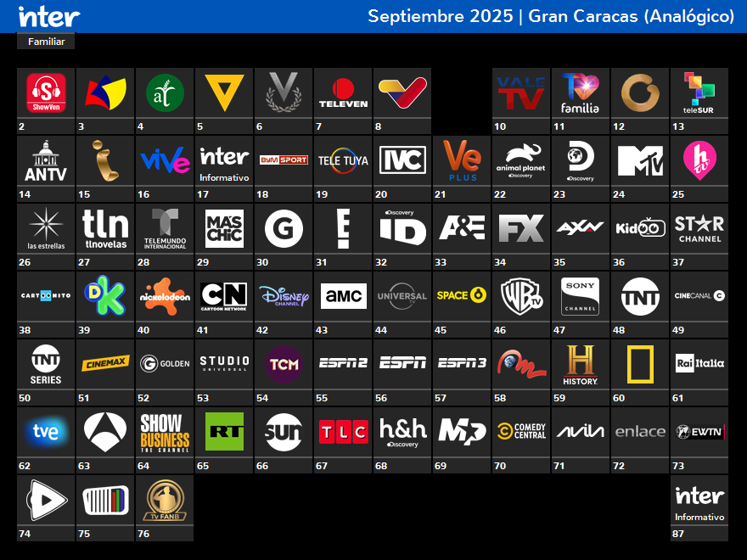
Task: Open the teleSUR channel 13 logo
Action: (x=699, y=92)
